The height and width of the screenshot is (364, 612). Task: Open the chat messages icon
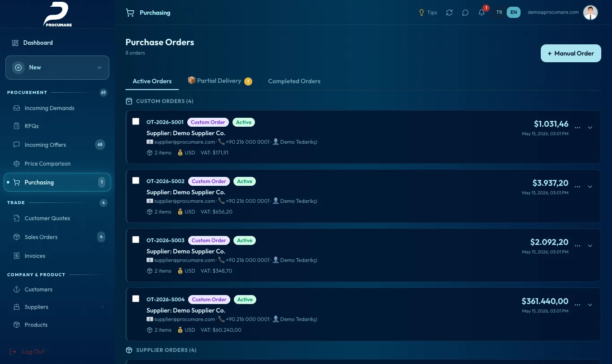click(x=465, y=13)
